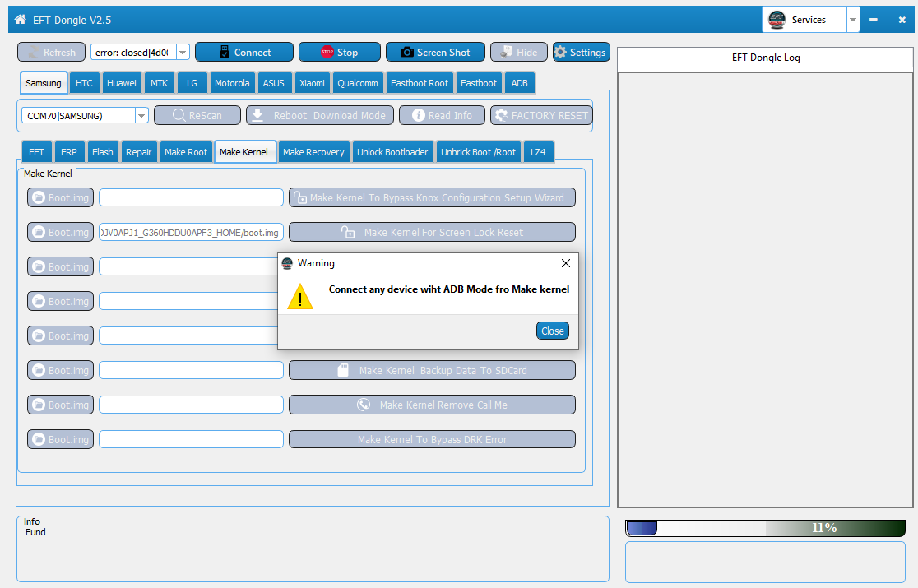Open the Fastboot Root tab
The image size is (918, 588).
coord(420,83)
